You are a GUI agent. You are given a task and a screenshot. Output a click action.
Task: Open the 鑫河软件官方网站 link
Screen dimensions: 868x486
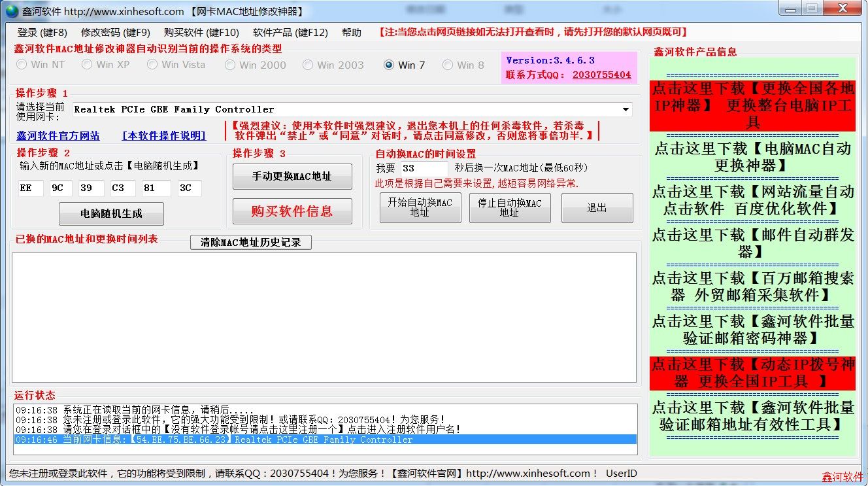click(58, 135)
